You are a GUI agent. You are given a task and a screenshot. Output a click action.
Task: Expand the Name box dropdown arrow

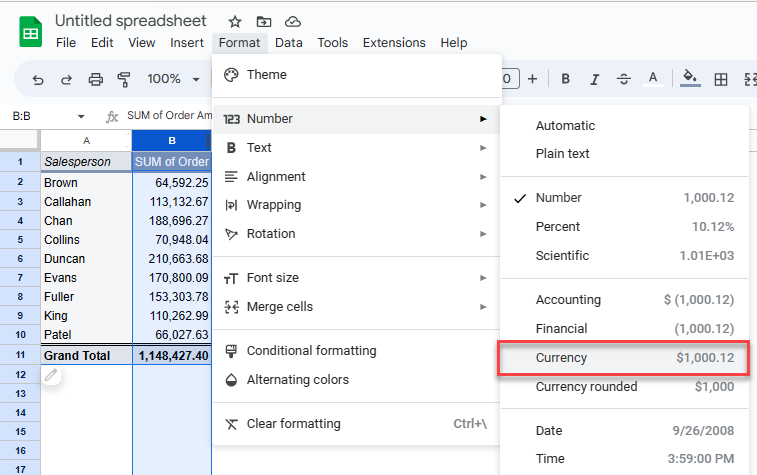(x=81, y=116)
